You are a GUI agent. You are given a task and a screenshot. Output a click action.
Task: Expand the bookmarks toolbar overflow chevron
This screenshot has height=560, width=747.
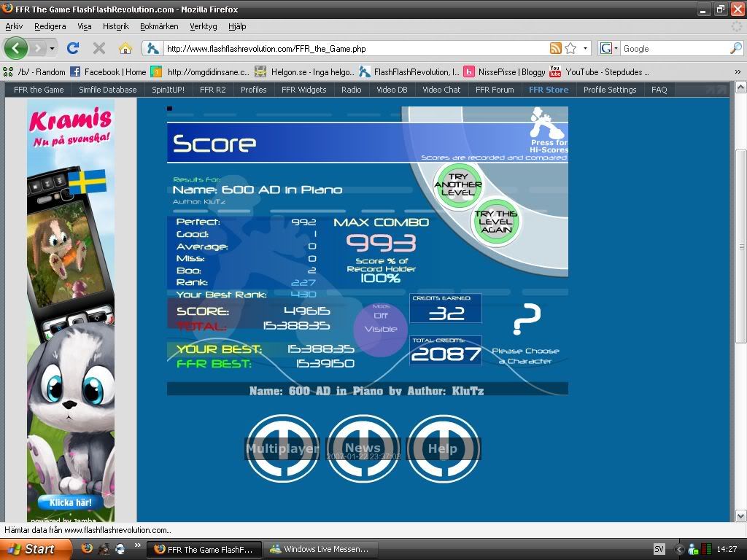(x=737, y=72)
